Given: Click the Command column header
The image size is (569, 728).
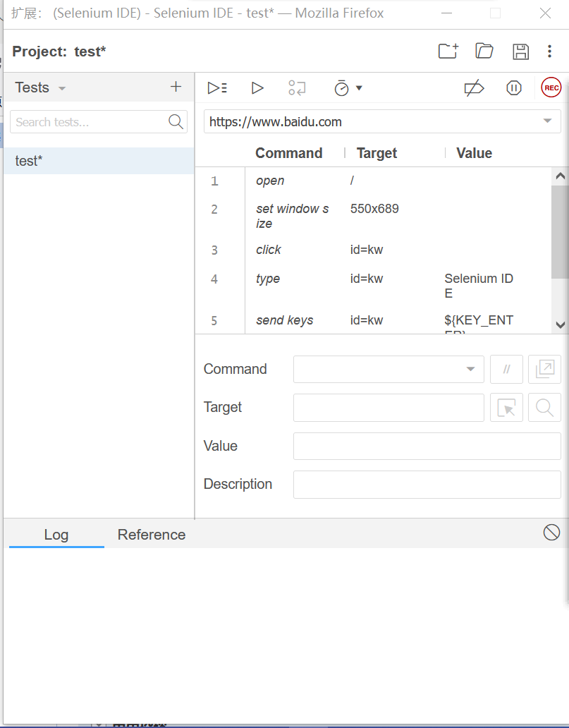Looking at the screenshot, I should 288,153.
